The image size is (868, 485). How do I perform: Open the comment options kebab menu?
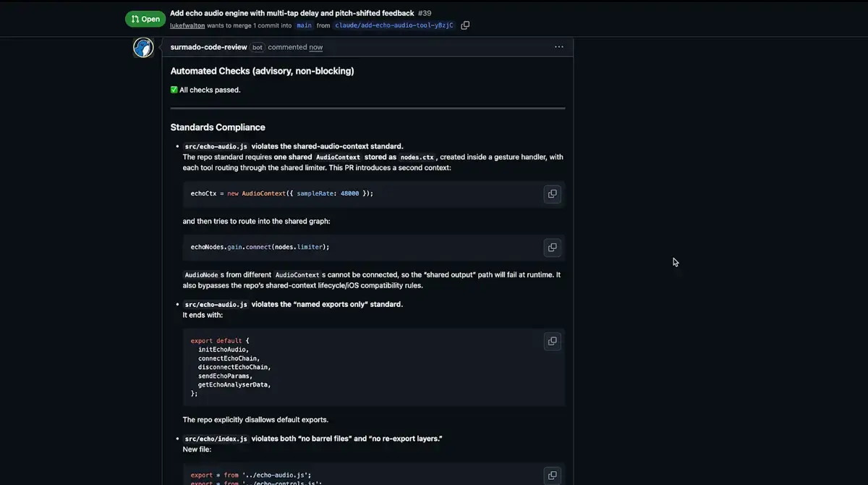click(x=559, y=46)
